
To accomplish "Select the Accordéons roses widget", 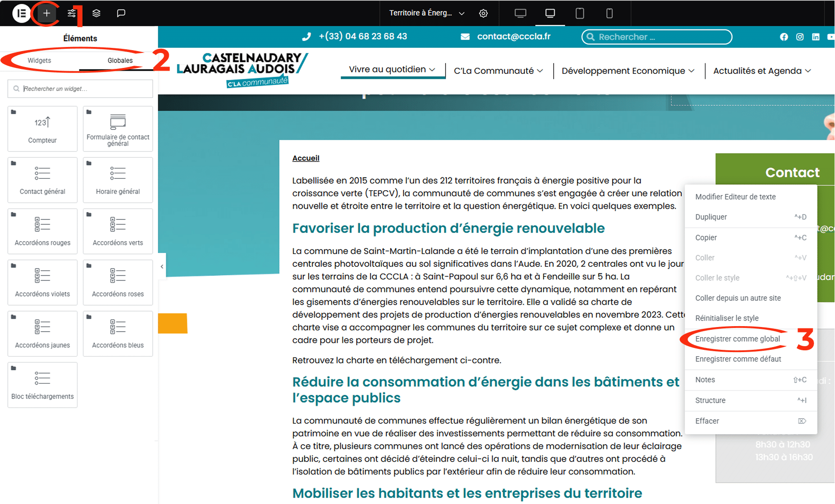I will (x=118, y=282).
